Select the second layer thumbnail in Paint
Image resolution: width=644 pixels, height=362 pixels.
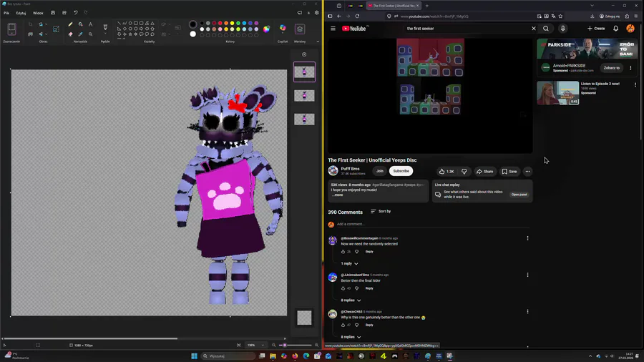304,96
